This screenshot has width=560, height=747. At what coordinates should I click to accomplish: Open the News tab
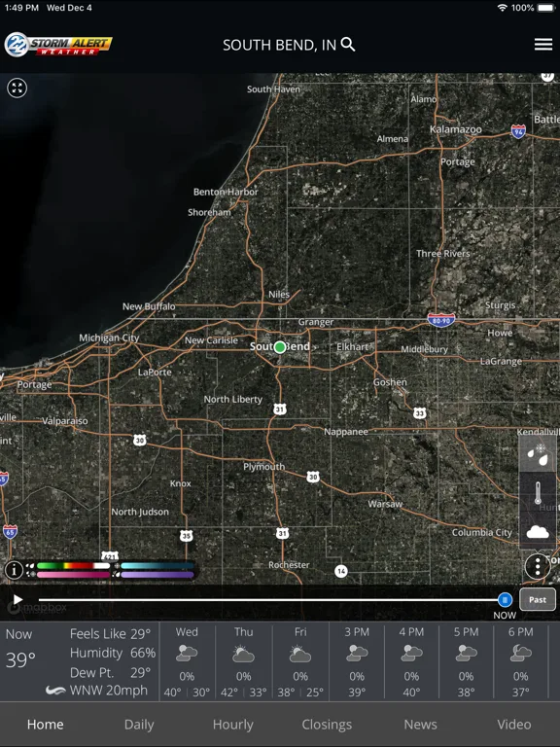[x=420, y=724]
